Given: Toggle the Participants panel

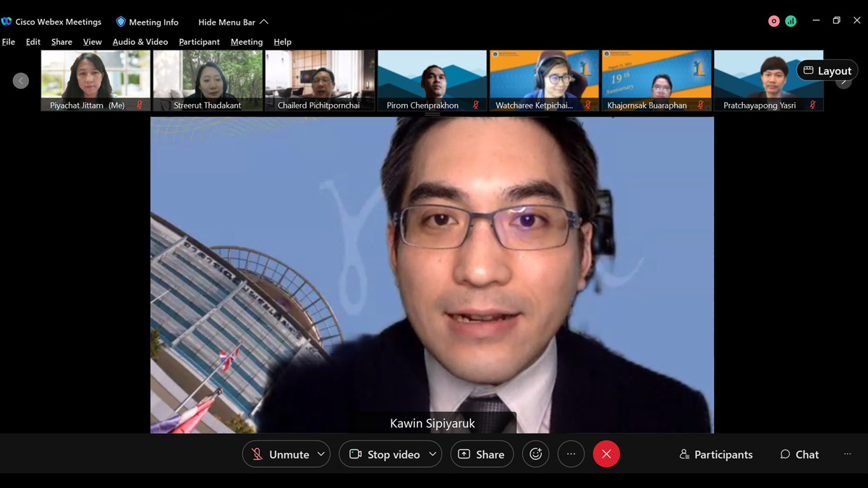Looking at the screenshot, I should click(716, 454).
